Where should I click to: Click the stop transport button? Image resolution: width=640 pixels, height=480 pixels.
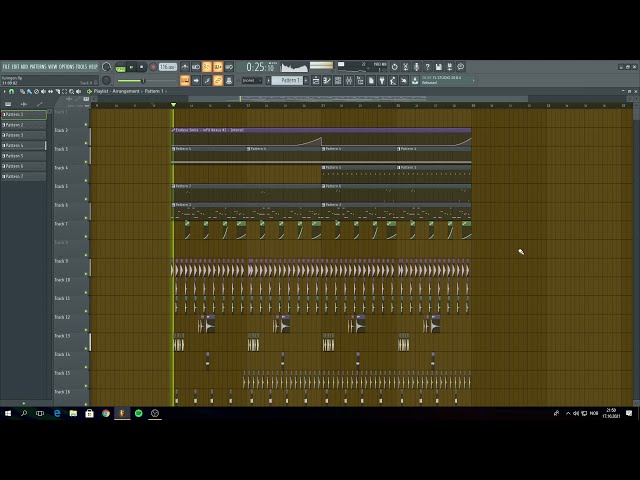(x=142, y=67)
